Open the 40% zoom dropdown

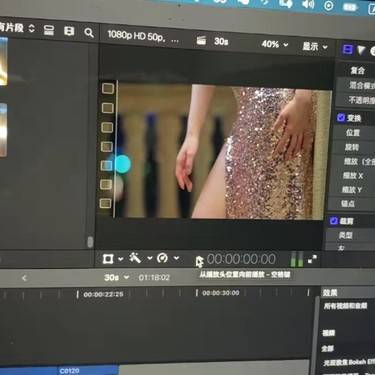275,44
